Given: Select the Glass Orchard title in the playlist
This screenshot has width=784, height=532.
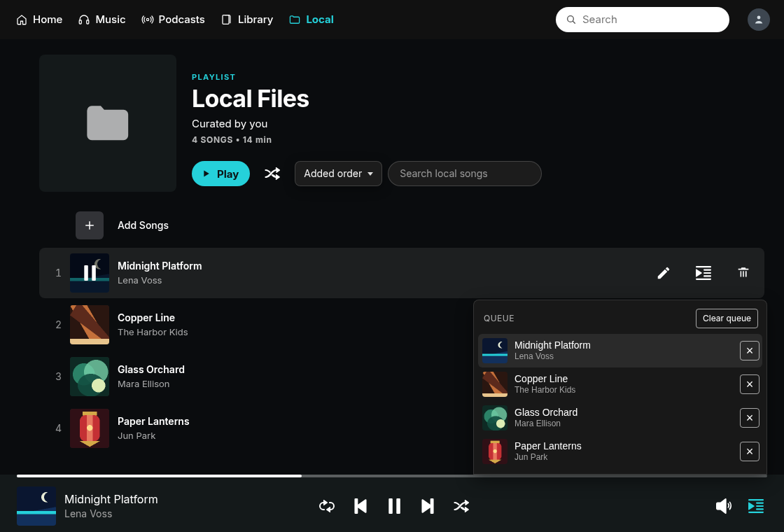Looking at the screenshot, I should (x=151, y=370).
